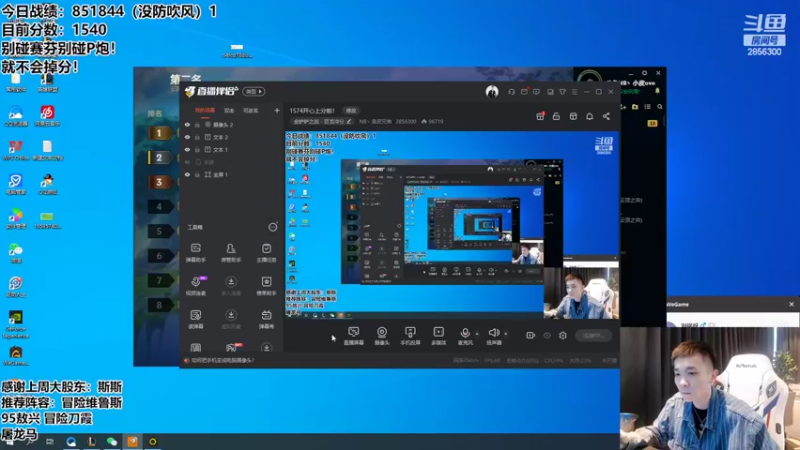Switch to the second scene tab
Screen dimensions: 800x450
(x=229, y=110)
